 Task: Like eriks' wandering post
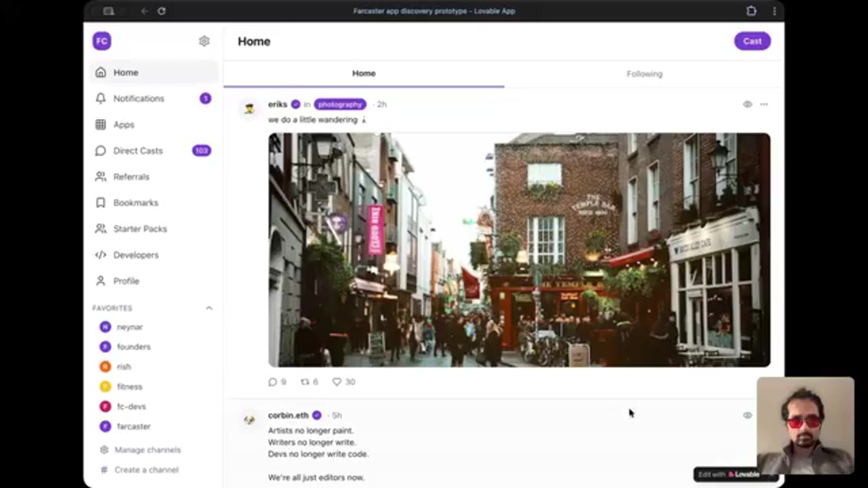tap(337, 382)
